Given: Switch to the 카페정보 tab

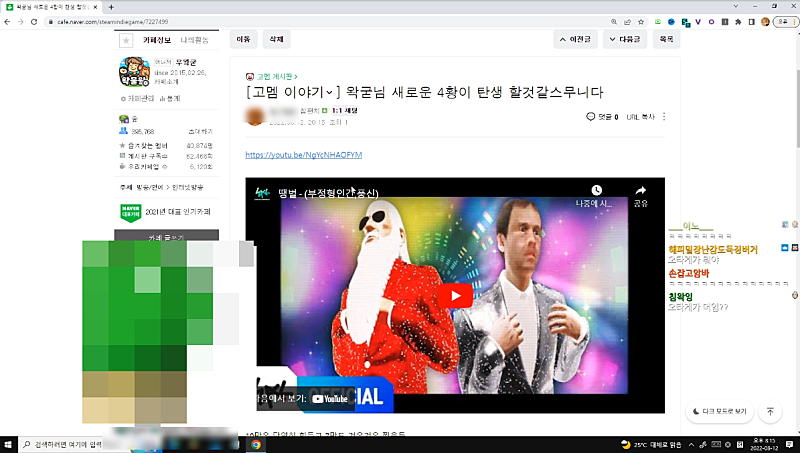Looking at the screenshot, I should pyautogui.click(x=157, y=40).
